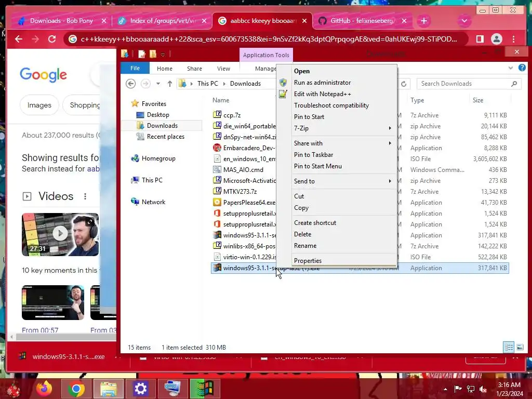Switch to GitHub - felixrieseberg tab

coord(363,21)
